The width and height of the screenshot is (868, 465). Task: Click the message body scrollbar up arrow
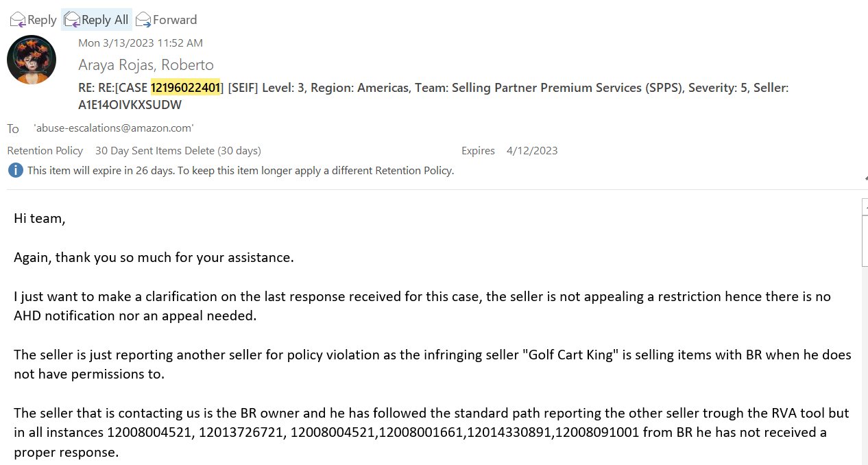(x=865, y=206)
